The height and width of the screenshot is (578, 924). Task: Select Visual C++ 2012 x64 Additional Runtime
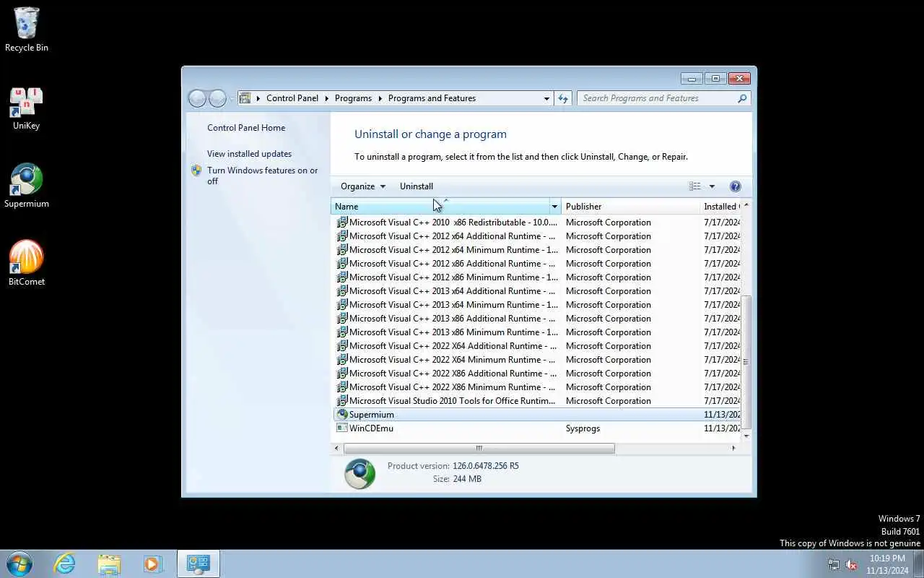[537, 236]
